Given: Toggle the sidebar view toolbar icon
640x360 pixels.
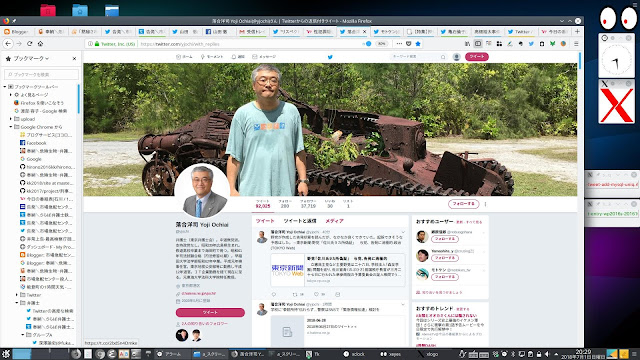Looking at the screenshot, I should coord(478,44).
